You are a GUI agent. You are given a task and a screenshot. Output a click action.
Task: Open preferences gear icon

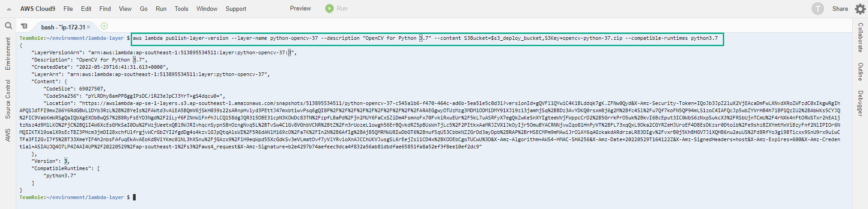click(860, 9)
